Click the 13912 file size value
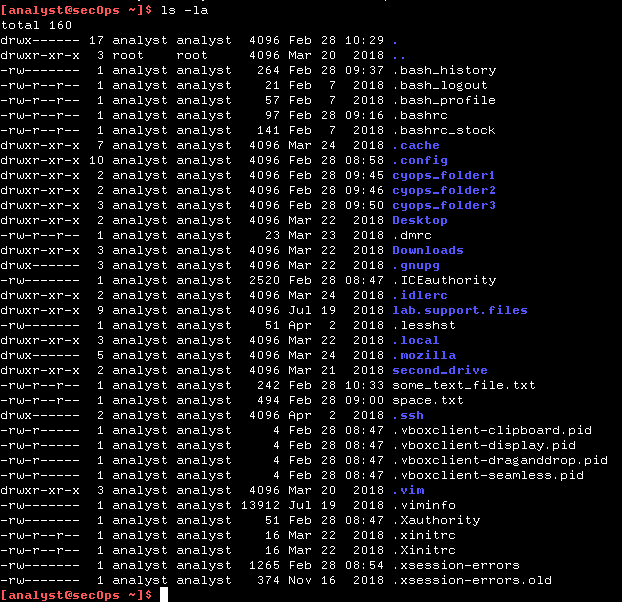Image resolution: width=622 pixels, height=602 pixels. tap(260, 505)
